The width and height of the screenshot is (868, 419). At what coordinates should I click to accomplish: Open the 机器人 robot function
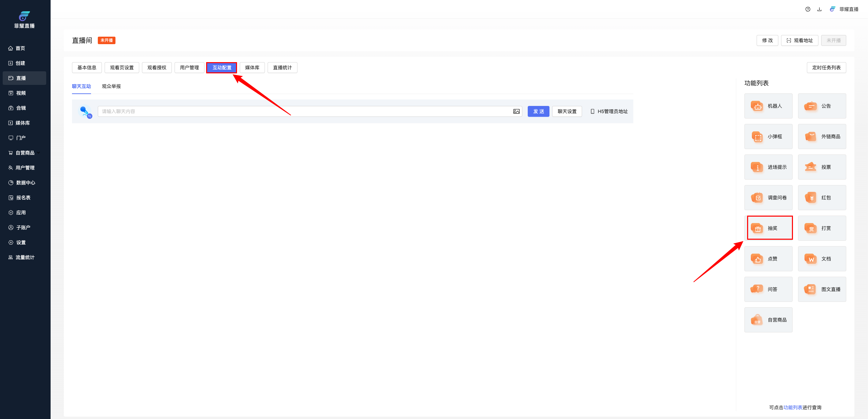[x=768, y=106]
